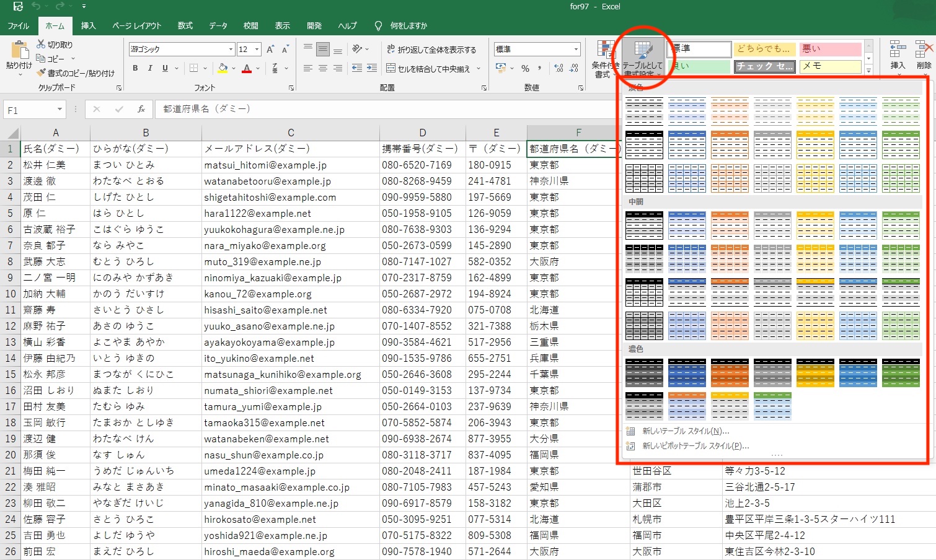Viewport: 936px width, 560px height.
Task: Cut selection with the scissors 切り取り button
Action: [55, 45]
